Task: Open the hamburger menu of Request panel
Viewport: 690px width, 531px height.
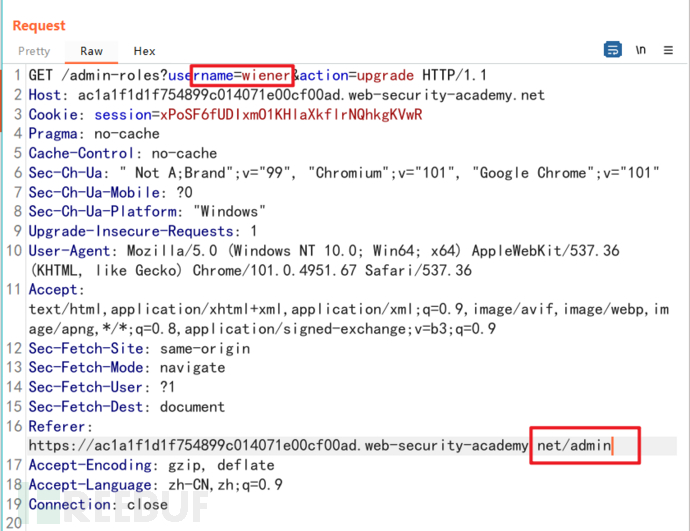Action: point(669,49)
